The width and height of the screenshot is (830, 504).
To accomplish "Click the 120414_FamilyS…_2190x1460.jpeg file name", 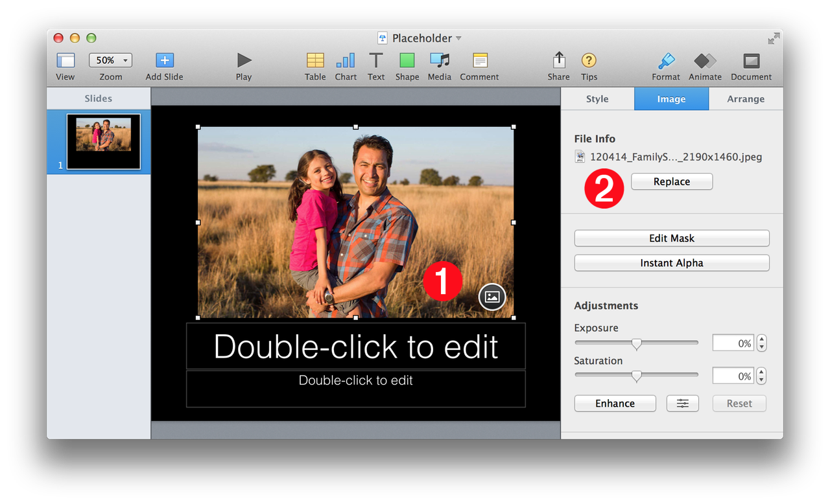I will (676, 157).
